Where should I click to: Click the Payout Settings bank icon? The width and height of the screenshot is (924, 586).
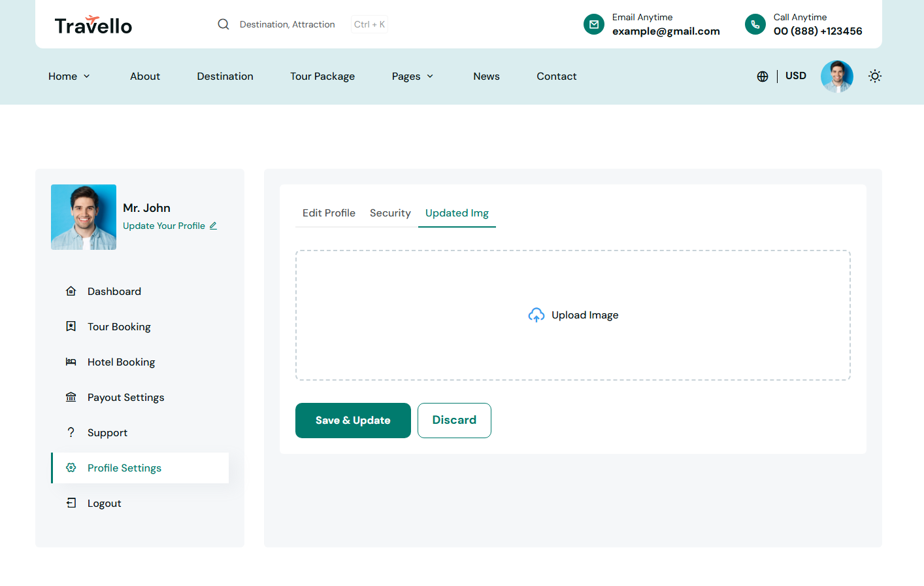coord(71,397)
